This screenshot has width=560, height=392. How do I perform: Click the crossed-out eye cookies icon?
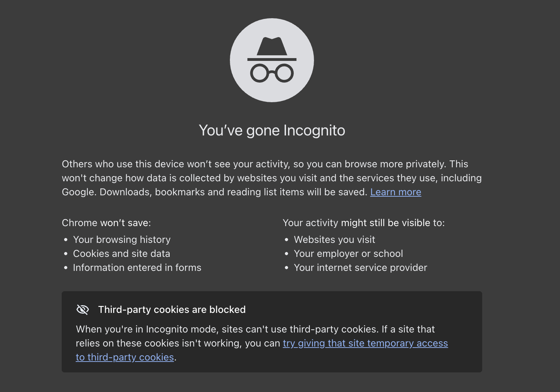click(x=82, y=309)
